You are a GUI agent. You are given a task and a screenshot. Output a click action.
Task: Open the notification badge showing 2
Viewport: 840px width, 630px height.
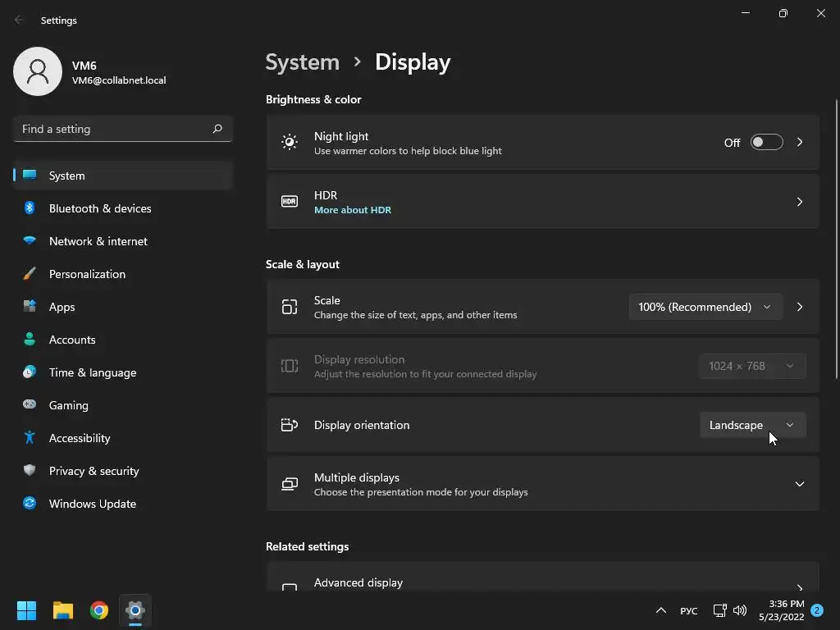click(817, 610)
